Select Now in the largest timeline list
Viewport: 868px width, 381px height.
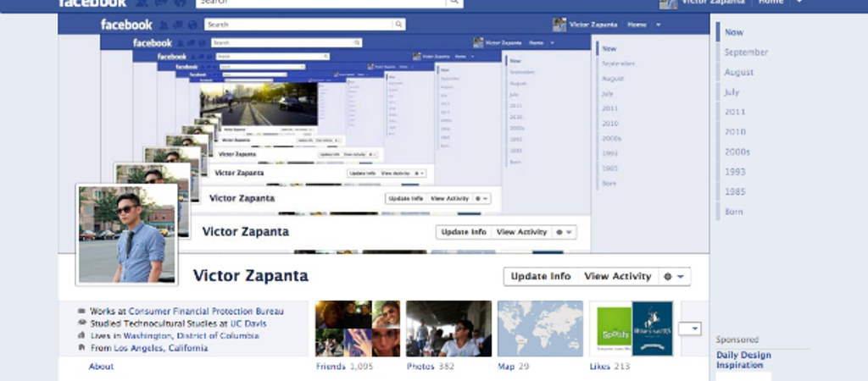coord(734,32)
